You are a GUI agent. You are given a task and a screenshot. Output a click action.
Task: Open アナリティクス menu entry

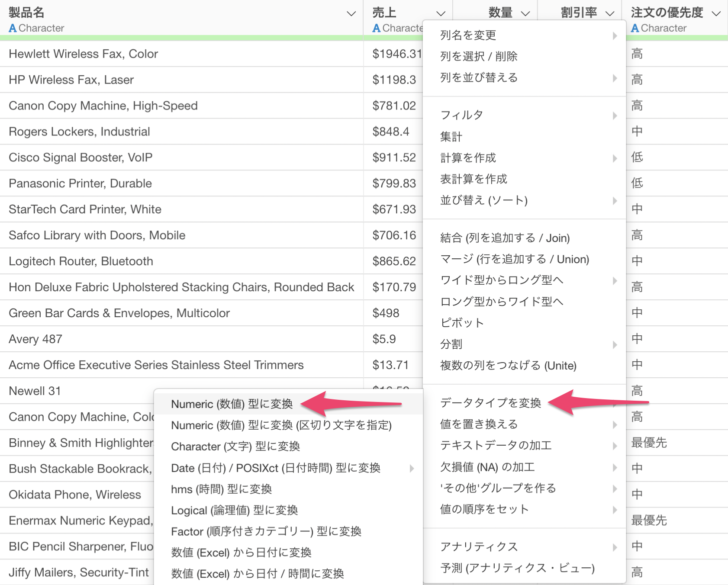pyautogui.click(x=478, y=547)
